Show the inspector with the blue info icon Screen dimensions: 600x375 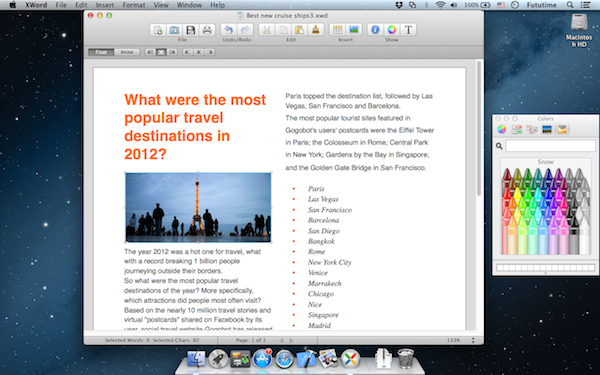375,30
